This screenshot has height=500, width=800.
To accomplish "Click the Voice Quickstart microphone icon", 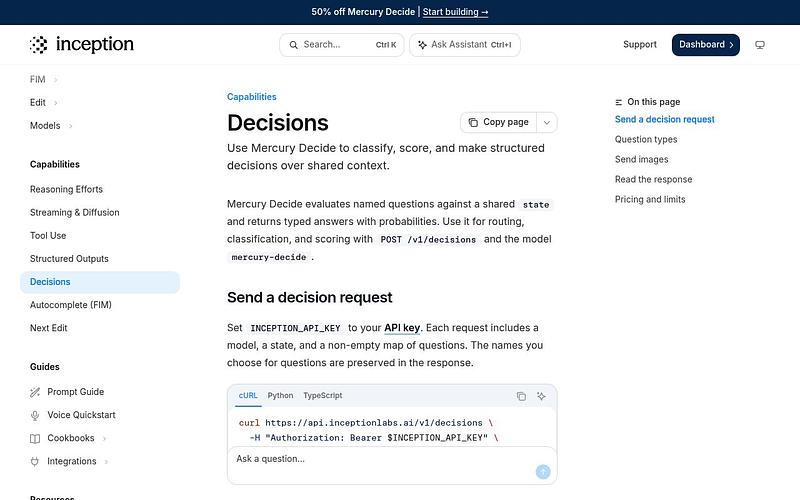I will tap(35, 415).
